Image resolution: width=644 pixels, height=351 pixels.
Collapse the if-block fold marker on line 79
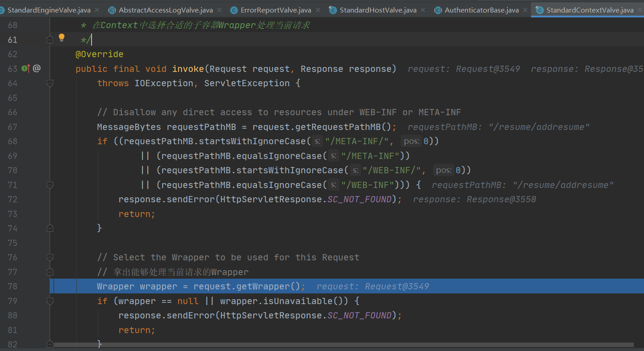(x=50, y=301)
